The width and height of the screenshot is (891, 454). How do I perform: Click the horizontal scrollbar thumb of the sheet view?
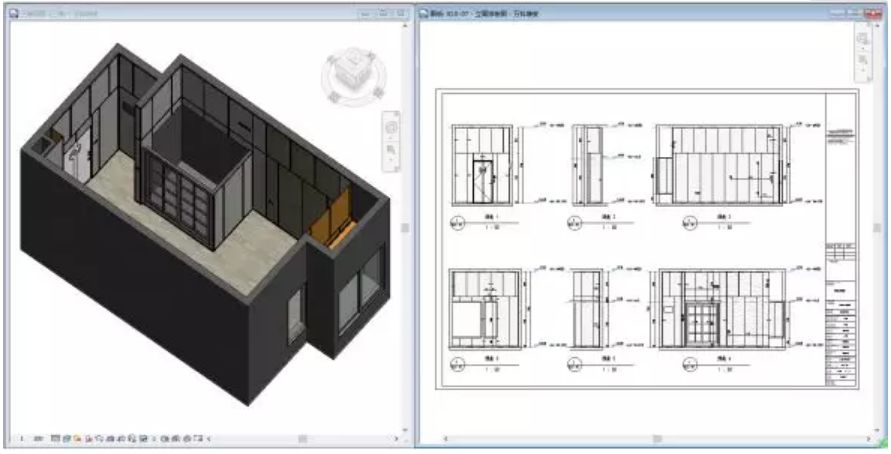(x=657, y=439)
